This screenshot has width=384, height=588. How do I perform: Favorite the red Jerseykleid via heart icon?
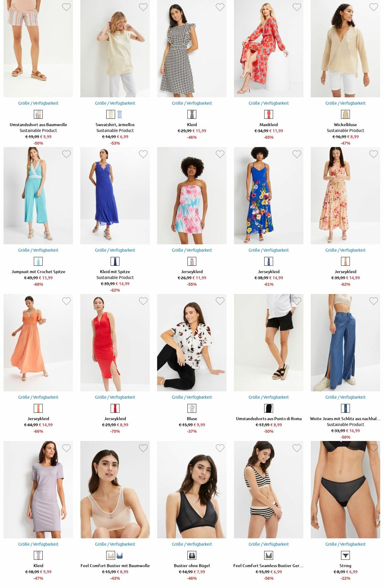coord(143,301)
